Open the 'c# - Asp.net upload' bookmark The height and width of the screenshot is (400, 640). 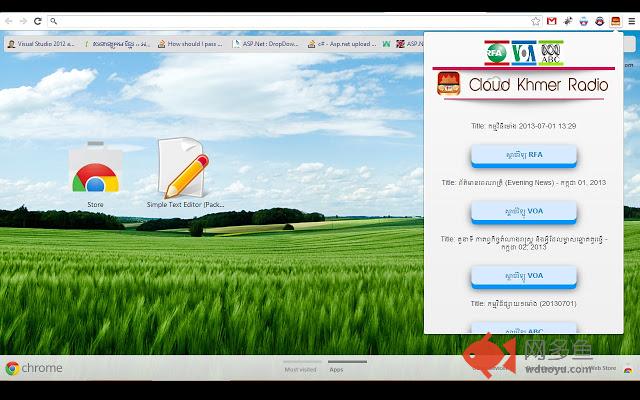click(x=342, y=44)
